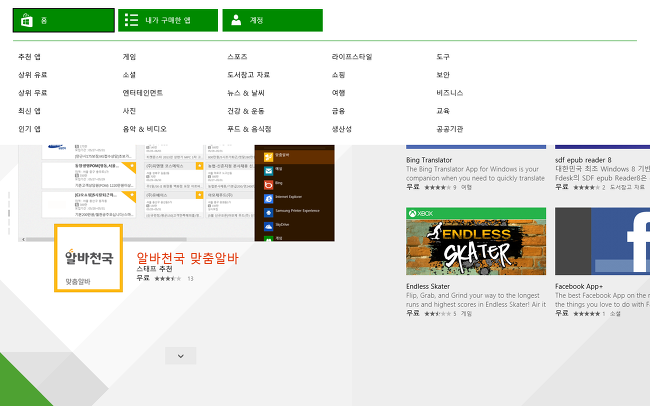This screenshot has height=406, width=650.
Task: Go to the 생산성 category
Action: (x=342, y=129)
